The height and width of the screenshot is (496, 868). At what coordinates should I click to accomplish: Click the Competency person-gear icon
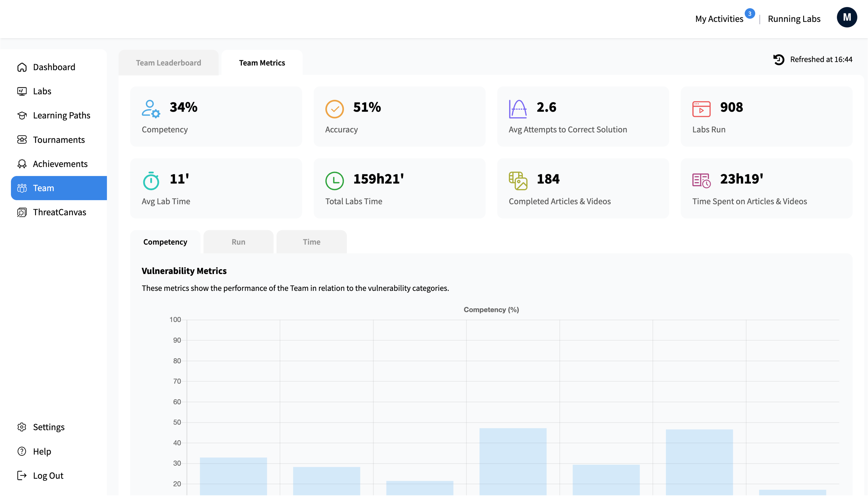tap(151, 109)
